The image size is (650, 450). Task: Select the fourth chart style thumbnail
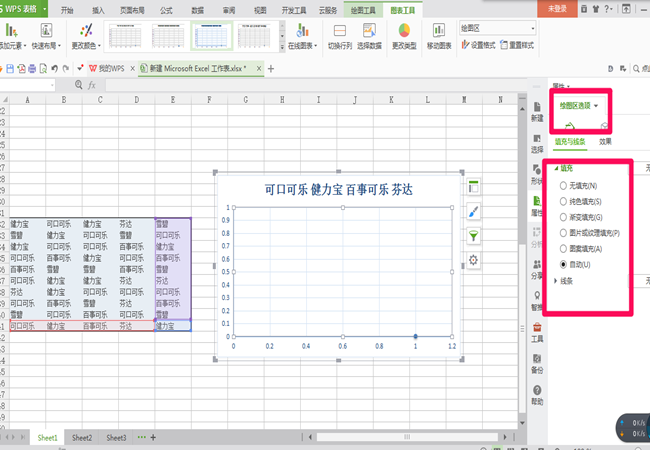[254, 36]
